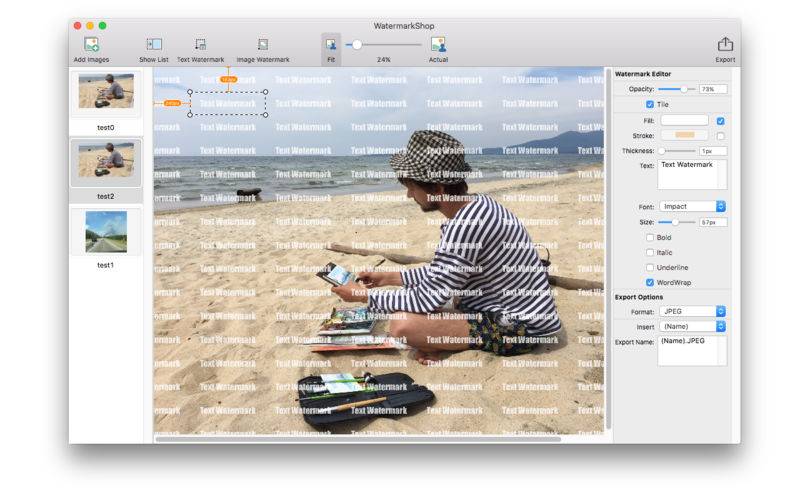Open the Fill color swatch
Screen dimensions: 800x500
pos(684,120)
